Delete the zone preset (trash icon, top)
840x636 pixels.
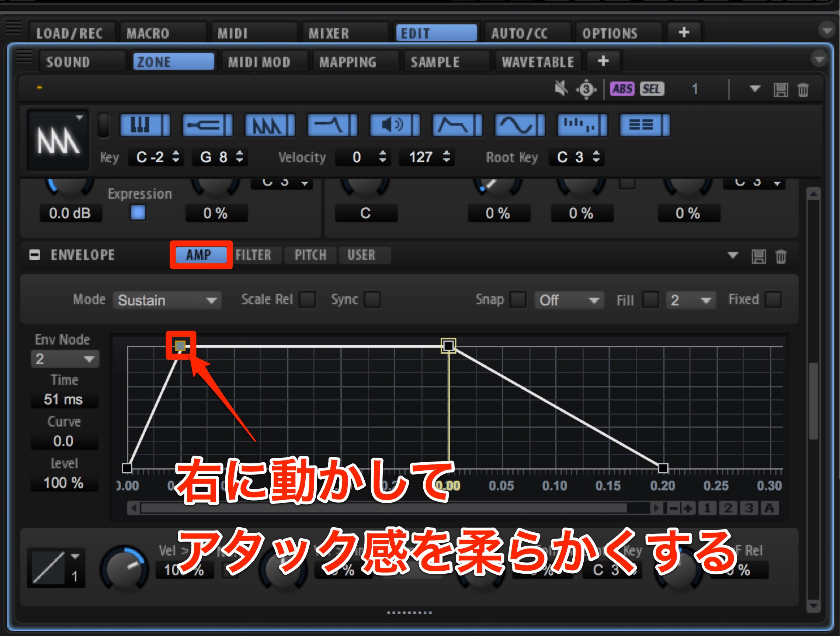803,90
